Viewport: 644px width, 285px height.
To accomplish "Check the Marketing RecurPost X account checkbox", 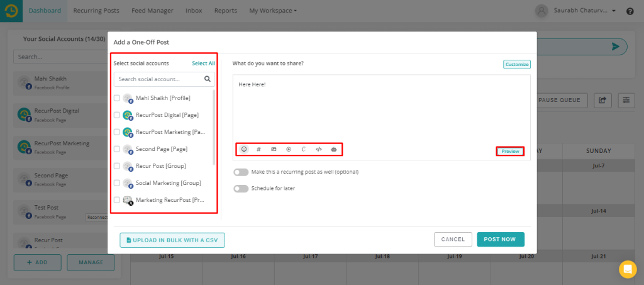I will coord(117,200).
